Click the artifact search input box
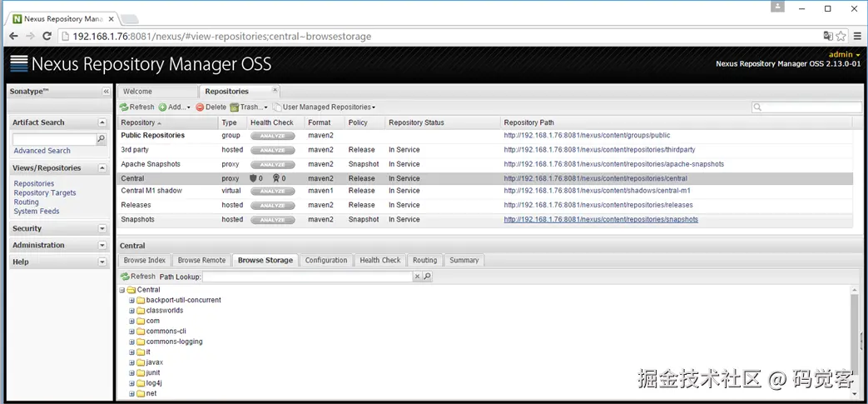The width and height of the screenshot is (868, 404). pyautogui.click(x=54, y=139)
